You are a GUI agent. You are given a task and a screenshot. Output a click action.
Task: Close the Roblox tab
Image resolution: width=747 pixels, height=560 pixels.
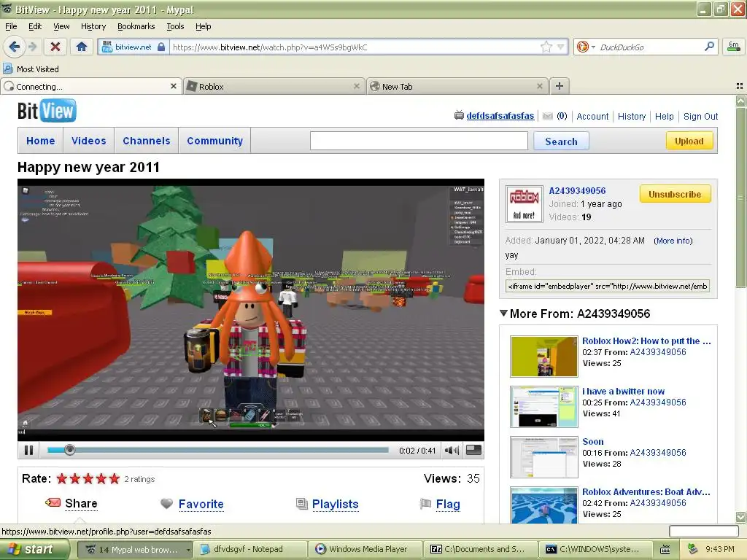coord(356,86)
